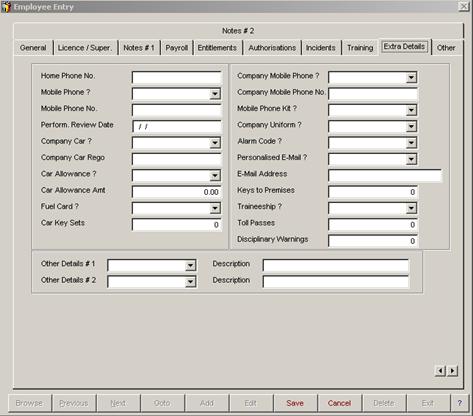
Task: Focus the Toll Passes field
Action: pyautogui.click(x=373, y=225)
